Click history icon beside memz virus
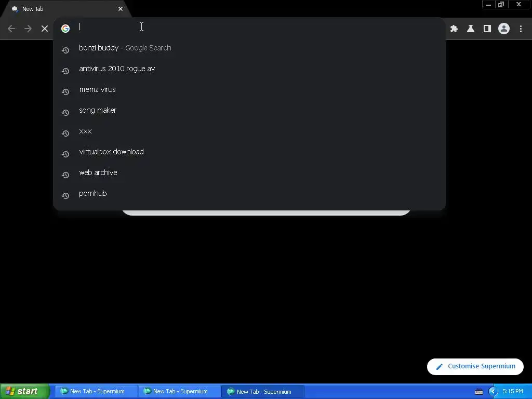 coord(65,92)
